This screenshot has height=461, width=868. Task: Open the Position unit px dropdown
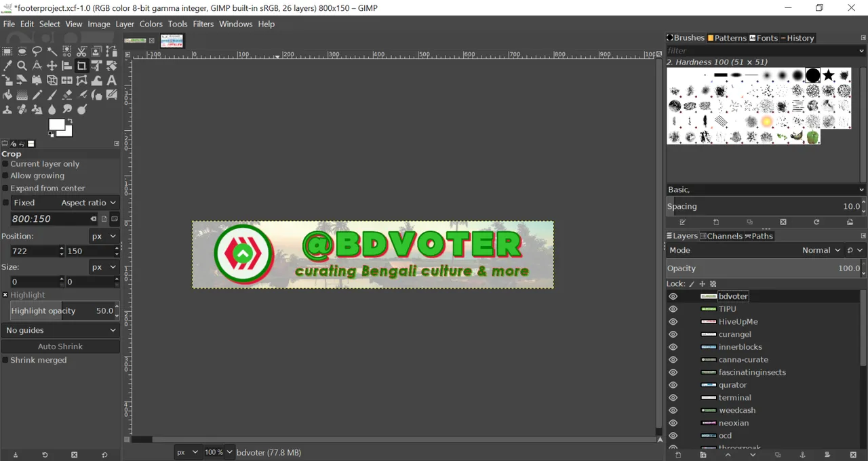click(104, 236)
